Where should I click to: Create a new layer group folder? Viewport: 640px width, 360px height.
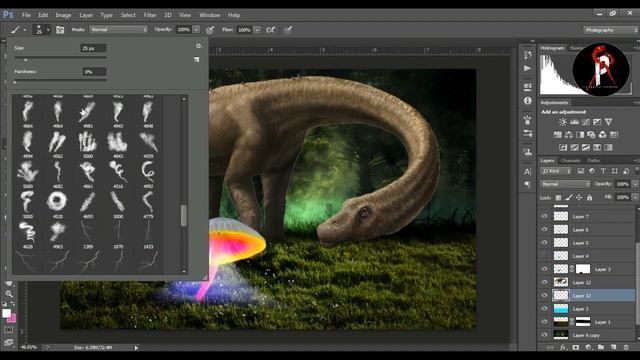click(601, 347)
